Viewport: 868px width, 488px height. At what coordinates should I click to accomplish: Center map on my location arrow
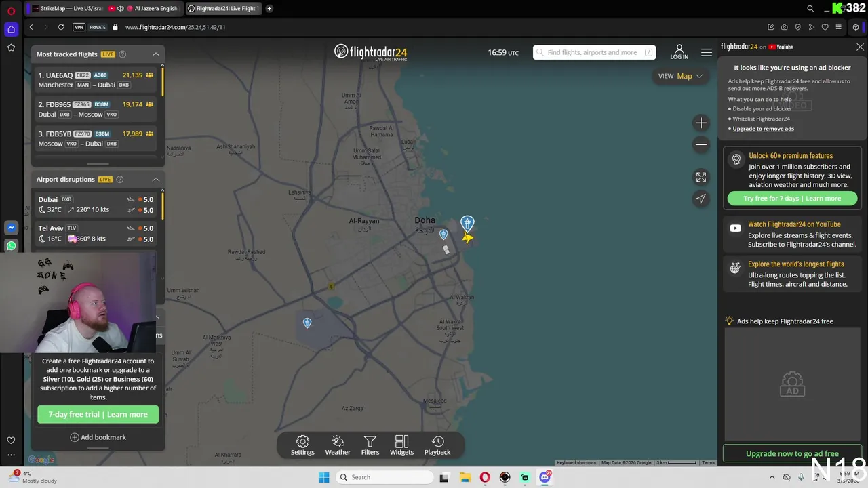(701, 199)
